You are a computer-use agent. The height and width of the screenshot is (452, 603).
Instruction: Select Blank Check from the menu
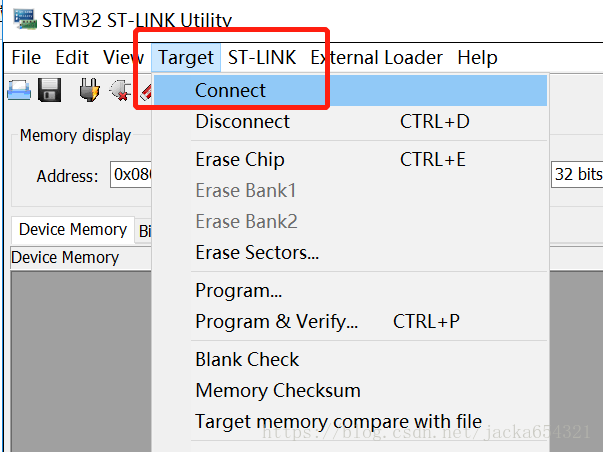[x=247, y=360]
